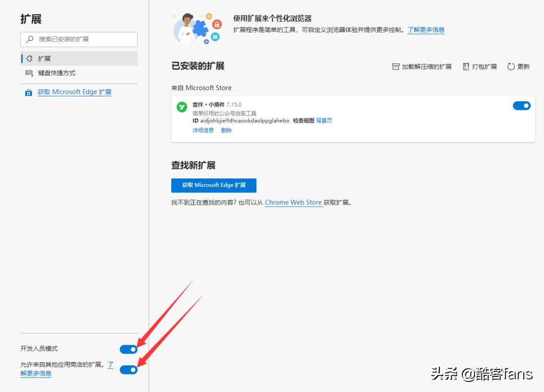Click the 加载解压缩的扩展 icon

tap(396, 66)
